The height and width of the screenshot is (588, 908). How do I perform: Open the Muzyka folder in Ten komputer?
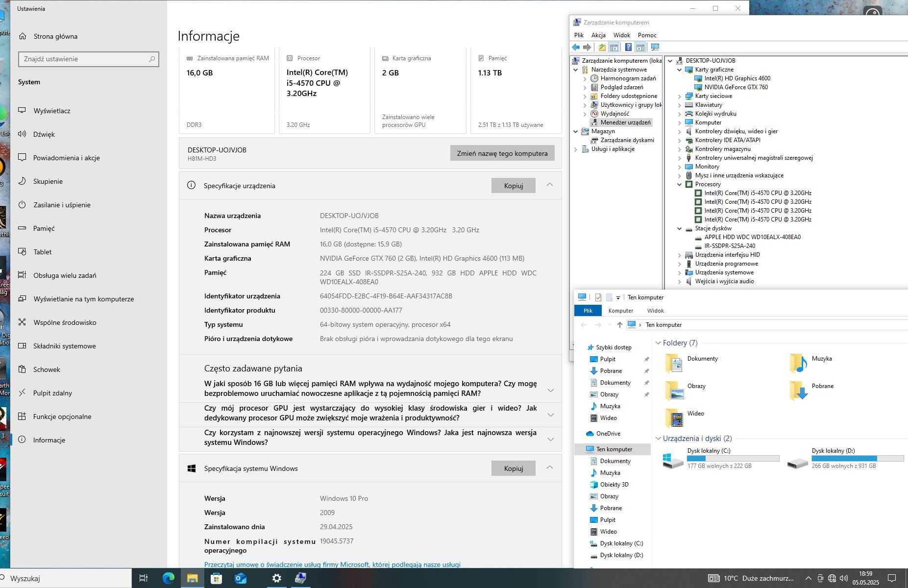coord(811,363)
